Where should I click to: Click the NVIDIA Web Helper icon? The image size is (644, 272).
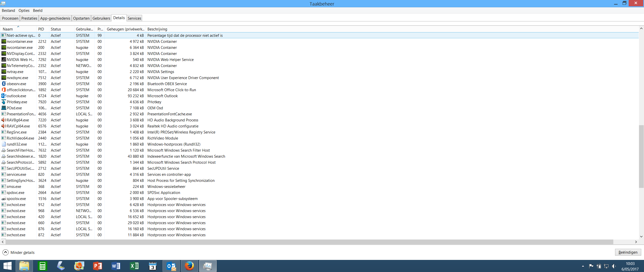pos(4,59)
